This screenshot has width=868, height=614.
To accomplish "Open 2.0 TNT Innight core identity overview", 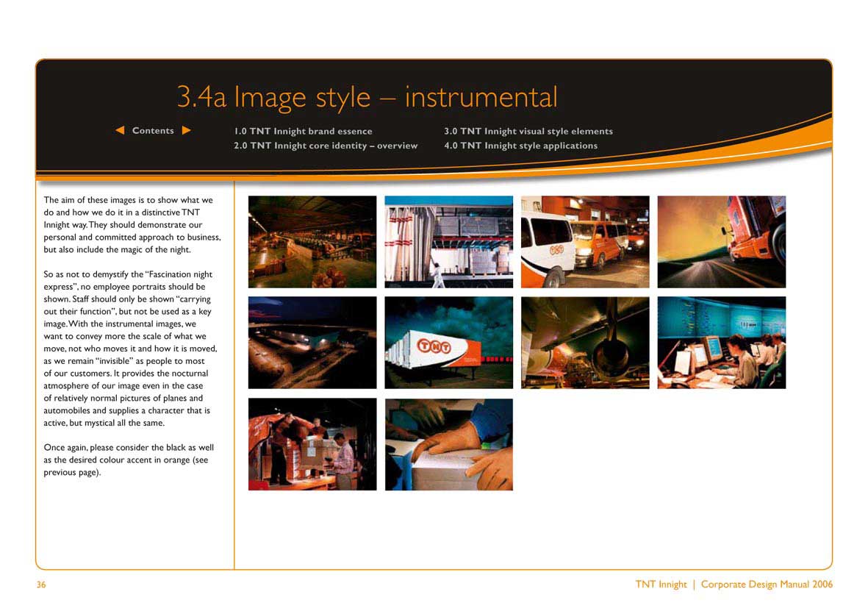I will point(324,146).
